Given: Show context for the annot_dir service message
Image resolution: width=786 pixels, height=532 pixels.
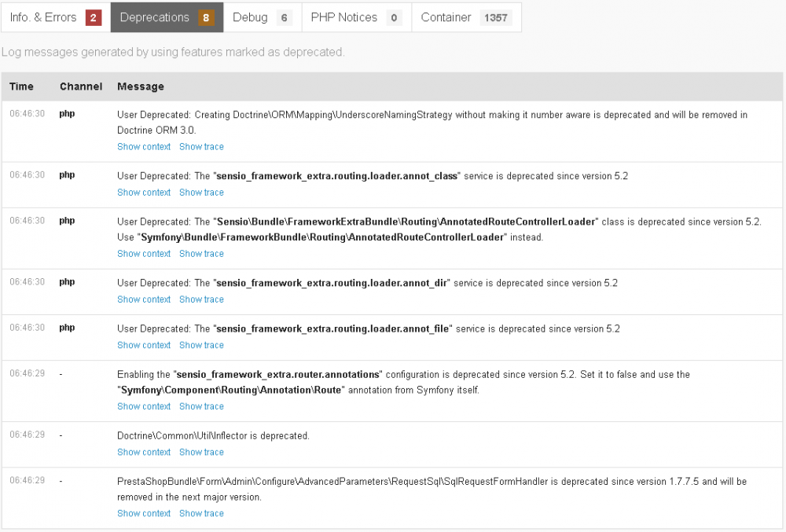Looking at the screenshot, I should pyautogui.click(x=144, y=299).
